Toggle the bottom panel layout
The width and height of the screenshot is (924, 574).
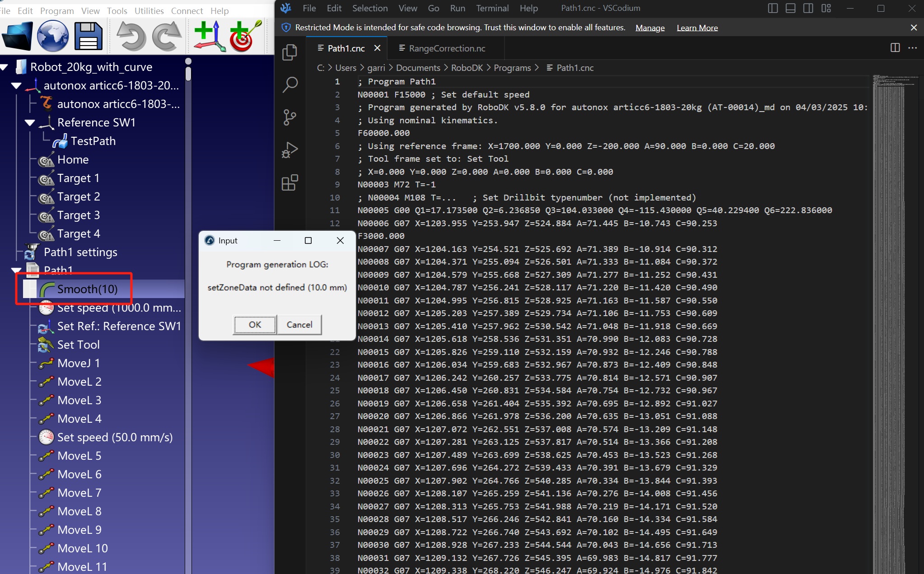tap(790, 8)
